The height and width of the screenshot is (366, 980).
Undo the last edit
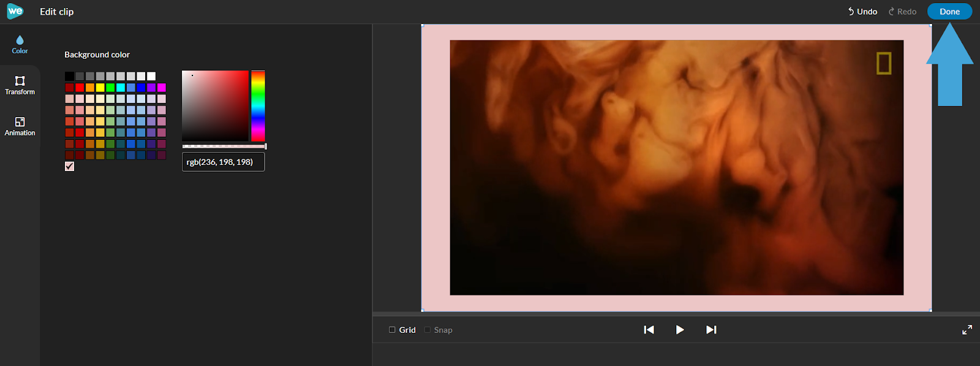[862, 12]
